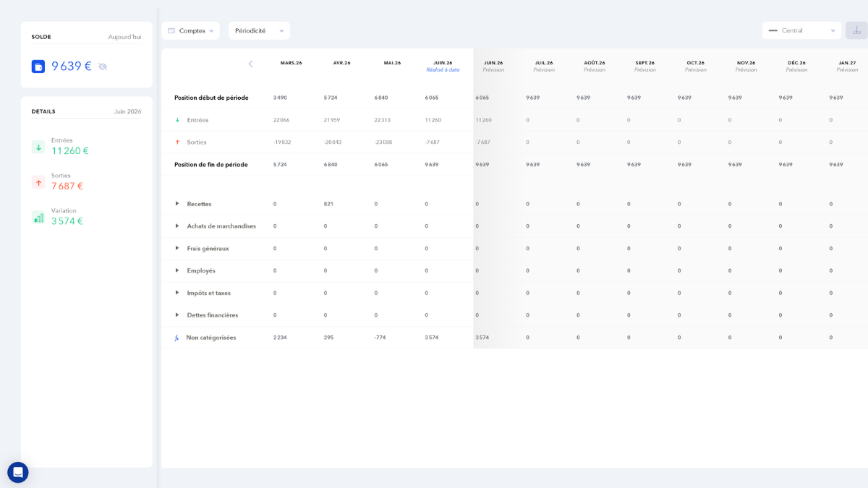868x488 pixels.
Task: Toggle balance visibility with the eye icon
Action: [x=103, y=67]
